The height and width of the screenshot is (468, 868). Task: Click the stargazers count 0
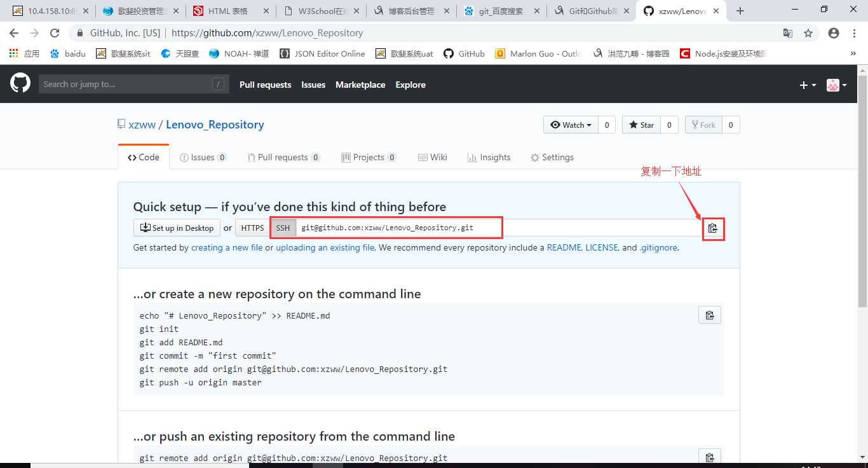[669, 125]
